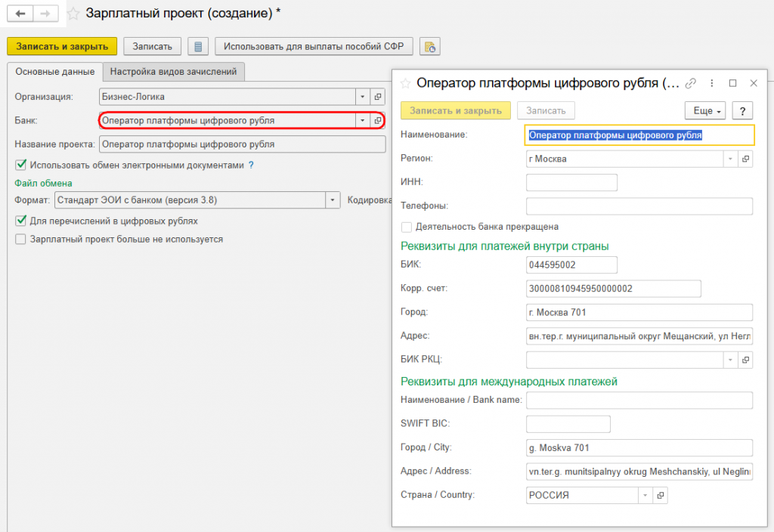Open the Формат dropdown list
Image resolution: width=774 pixels, height=532 pixels.
(333, 199)
